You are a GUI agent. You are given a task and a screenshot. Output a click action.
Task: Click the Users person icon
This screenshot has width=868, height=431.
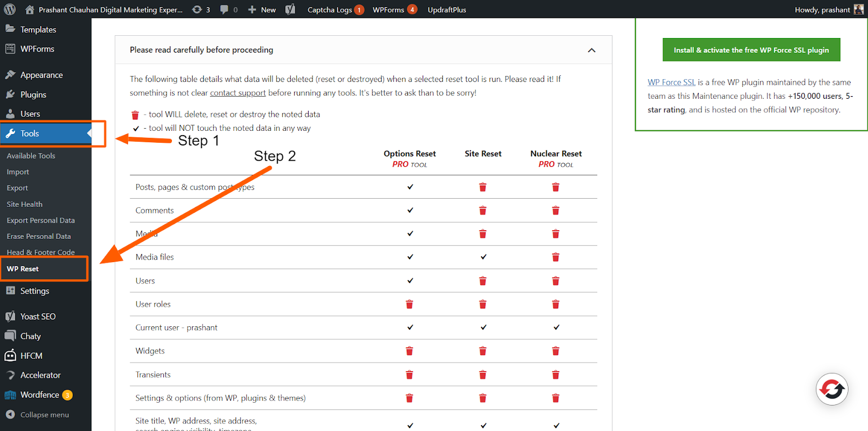tap(10, 114)
